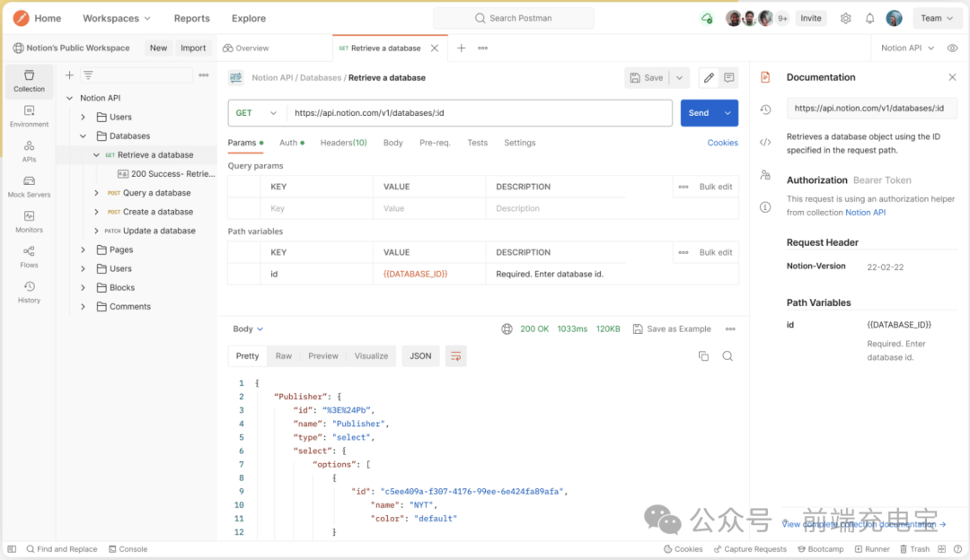This screenshot has height=560, width=970.
Task: Toggle the environment quick look eye icon
Action: click(953, 48)
